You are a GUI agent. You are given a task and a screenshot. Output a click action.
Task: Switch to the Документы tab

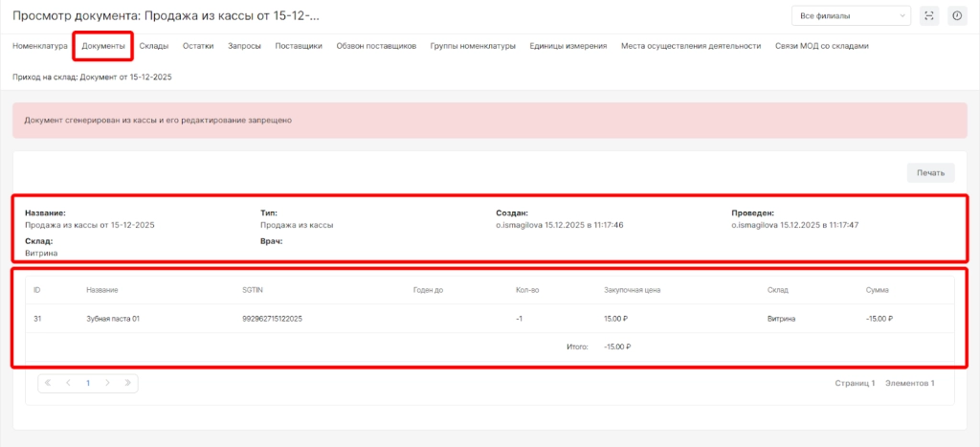point(102,46)
